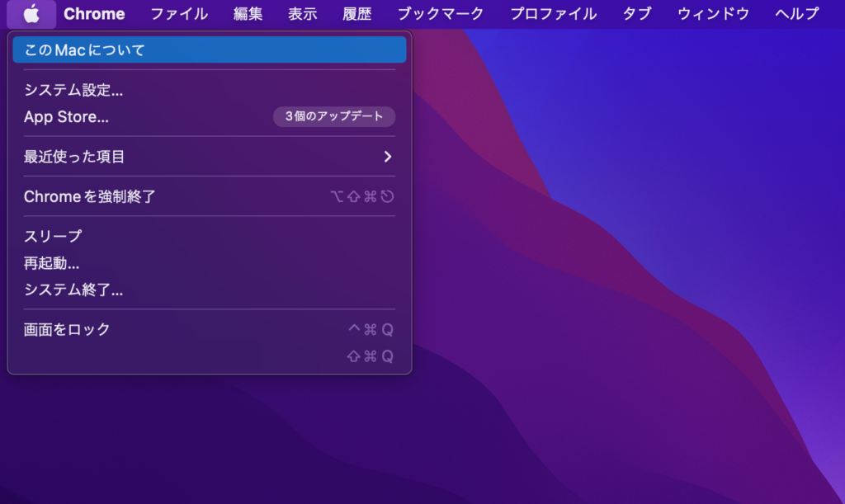Select 再起動... to restart
The width and height of the screenshot is (845, 504).
click(210, 263)
